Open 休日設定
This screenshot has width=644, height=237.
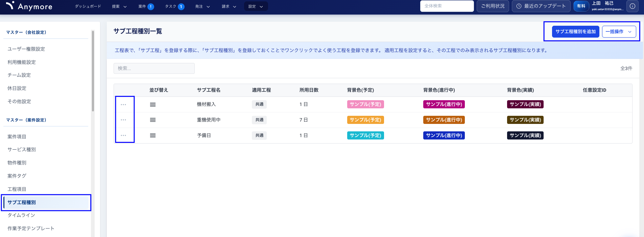(x=17, y=88)
